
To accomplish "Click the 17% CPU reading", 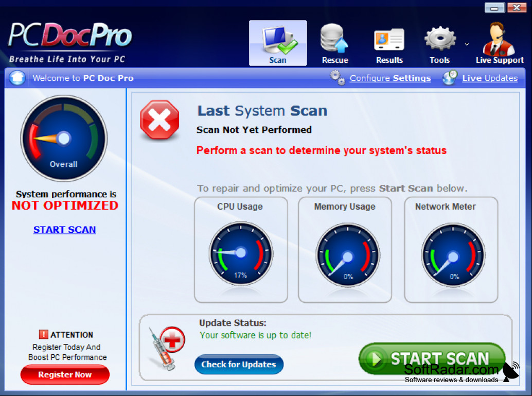I will [x=241, y=275].
